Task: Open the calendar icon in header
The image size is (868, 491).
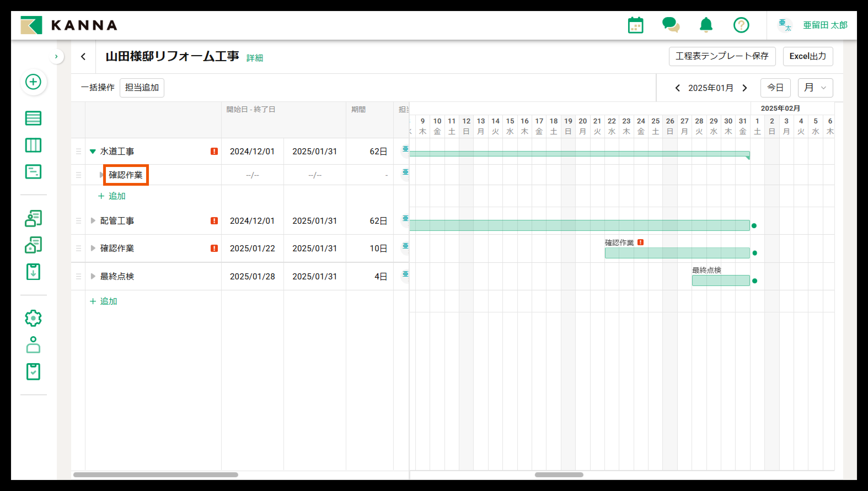Action: [636, 25]
